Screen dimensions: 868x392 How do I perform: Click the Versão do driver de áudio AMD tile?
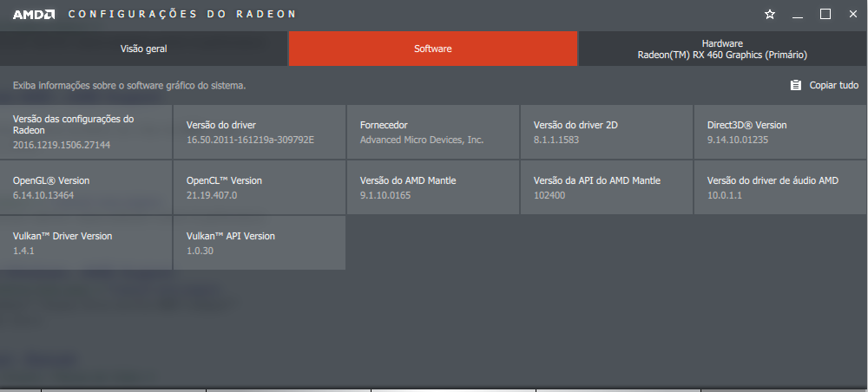click(x=781, y=187)
